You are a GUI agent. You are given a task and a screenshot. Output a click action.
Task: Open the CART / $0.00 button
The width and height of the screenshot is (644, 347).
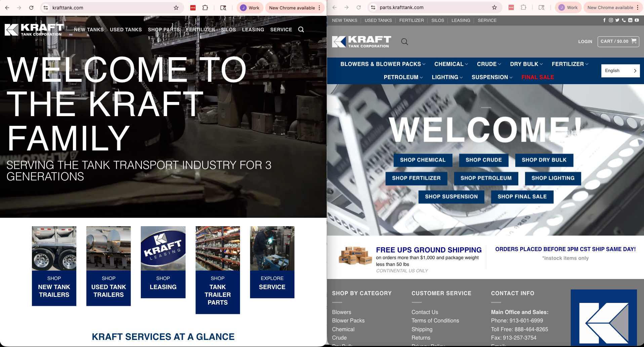(x=618, y=41)
